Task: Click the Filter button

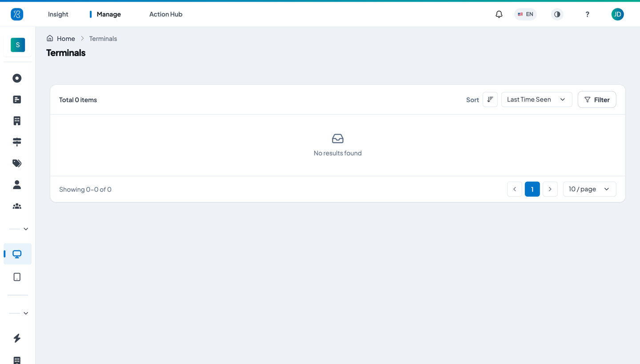Action: pos(597,99)
